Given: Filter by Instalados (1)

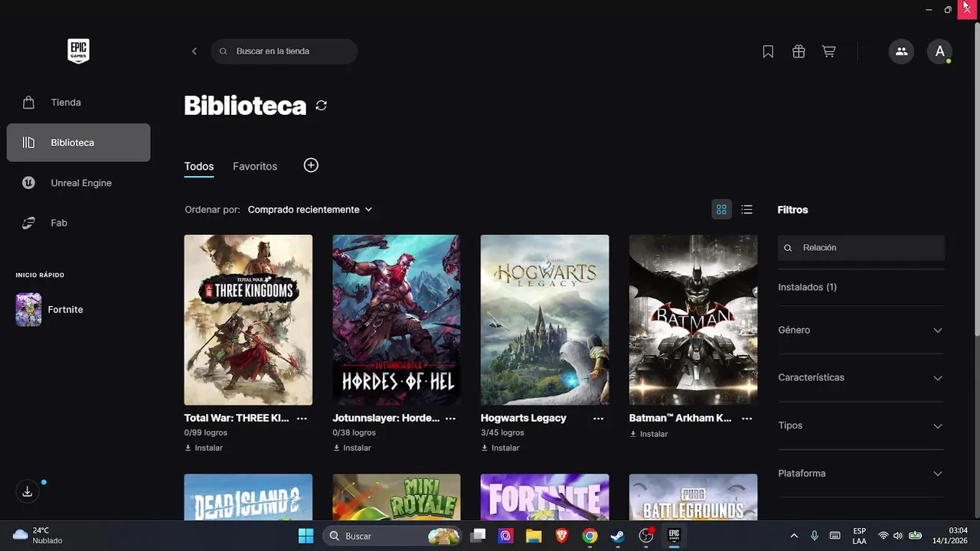Looking at the screenshot, I should [x=808, y=287].
